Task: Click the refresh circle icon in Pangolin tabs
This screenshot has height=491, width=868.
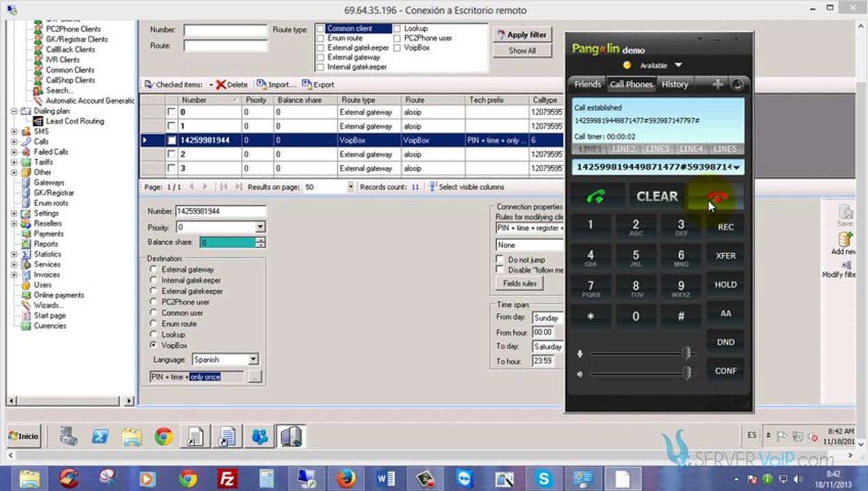Action: pyautogui.click(x=737, y=85)
